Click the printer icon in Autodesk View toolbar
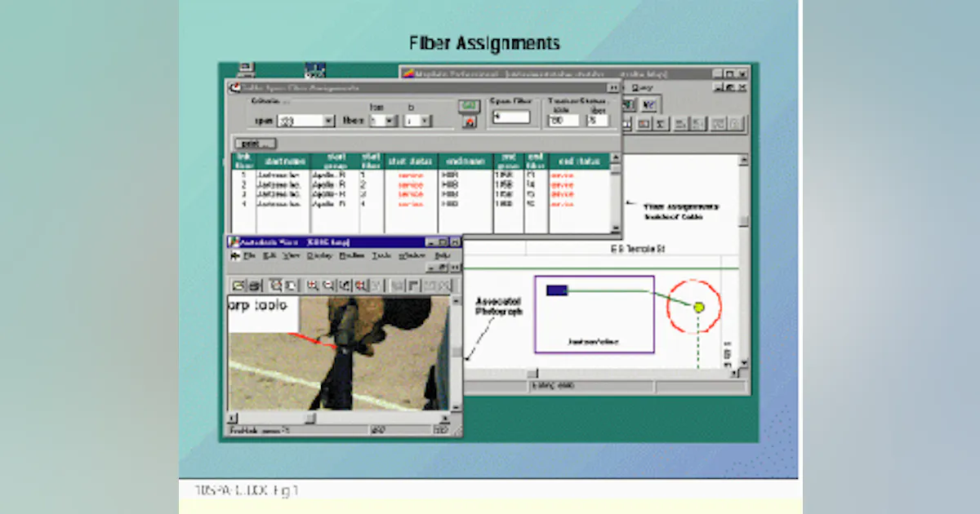Screen dimensions: 980x514 point(254,286)
